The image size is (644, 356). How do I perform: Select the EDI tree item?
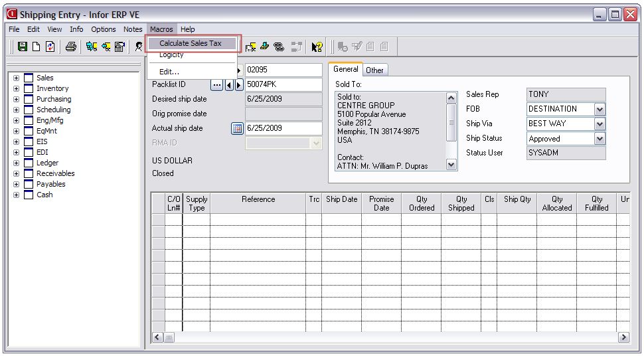click(x=42, y=152)
